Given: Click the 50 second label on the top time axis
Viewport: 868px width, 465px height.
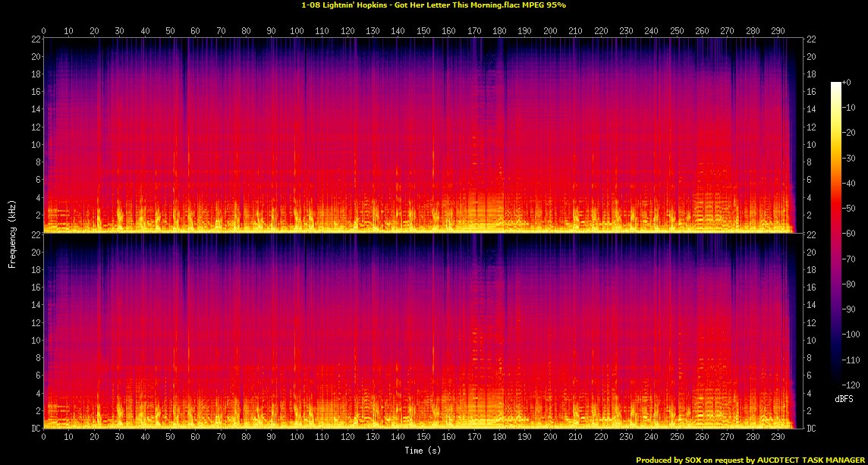Looking at the screenshot, I should (x=170, y=31).
